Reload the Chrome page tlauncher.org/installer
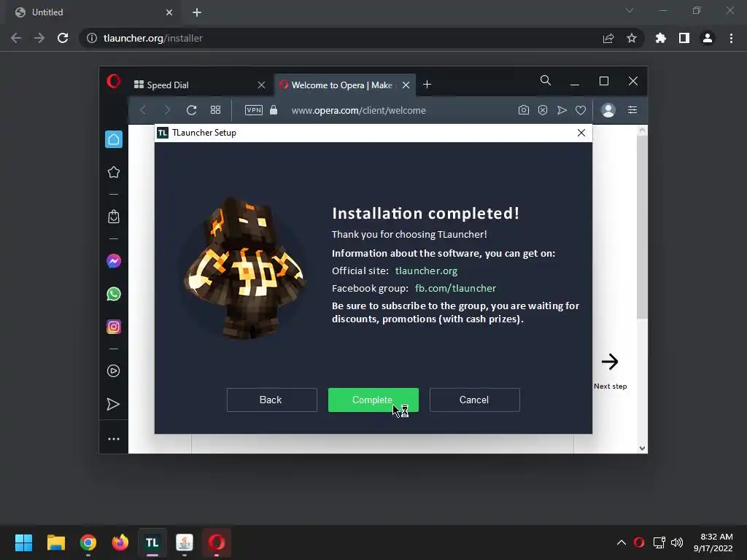 pyautogui.click(x=63, y=38)
